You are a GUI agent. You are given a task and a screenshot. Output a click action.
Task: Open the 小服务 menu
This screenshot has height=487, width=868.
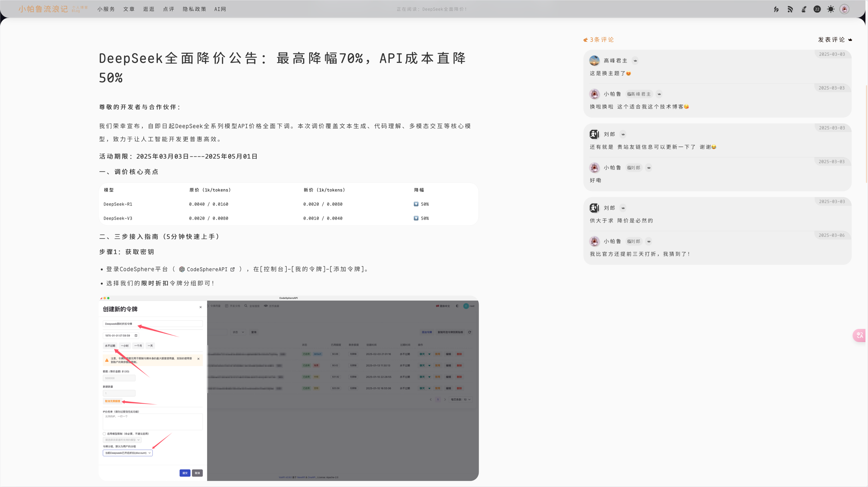point(106,9)
